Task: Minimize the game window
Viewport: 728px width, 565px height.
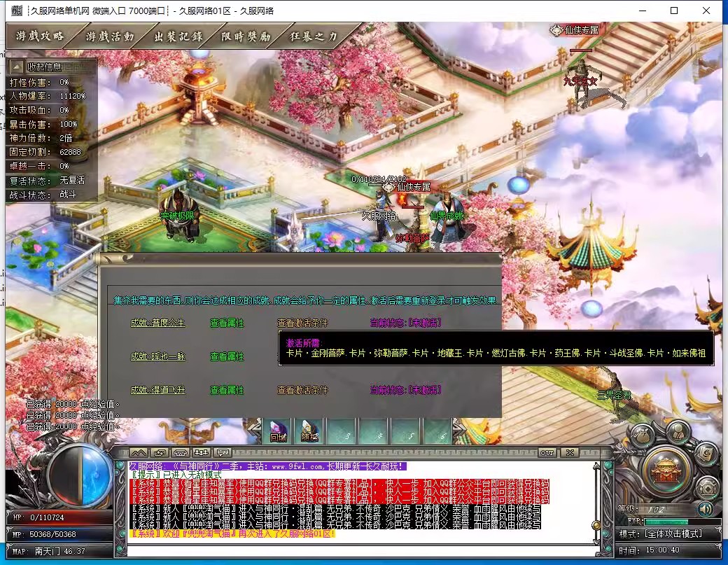Action: pos(643,11)
